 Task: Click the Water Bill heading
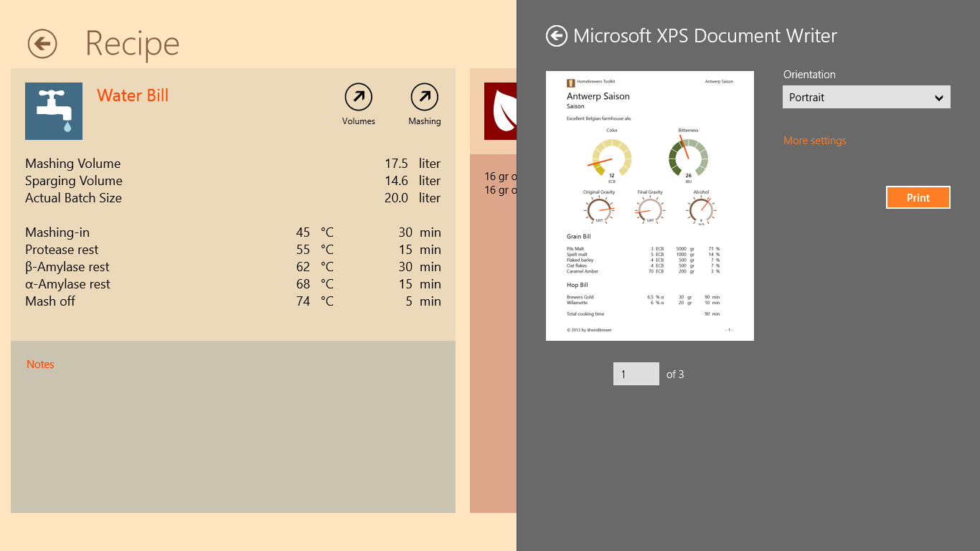click(133, 95)
